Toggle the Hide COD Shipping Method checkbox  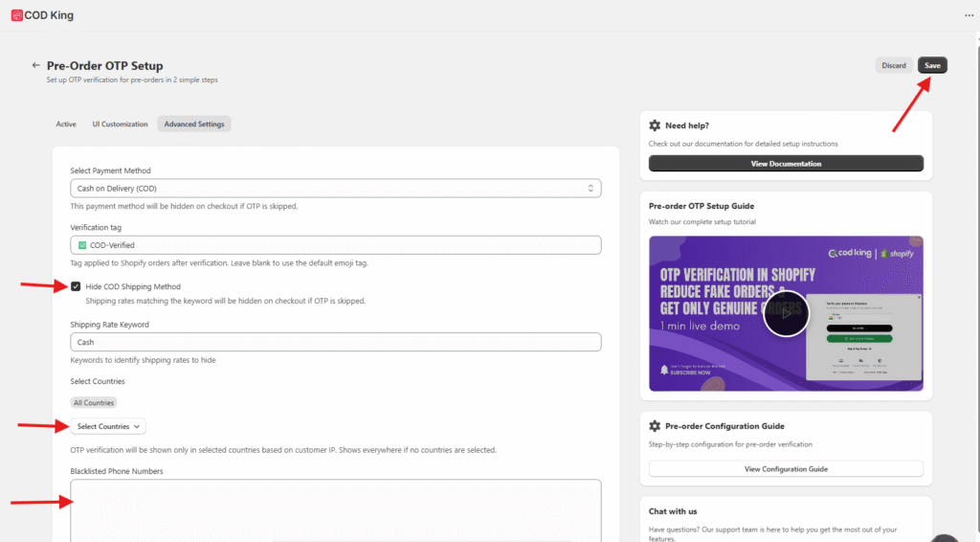(x=76, y=286)
